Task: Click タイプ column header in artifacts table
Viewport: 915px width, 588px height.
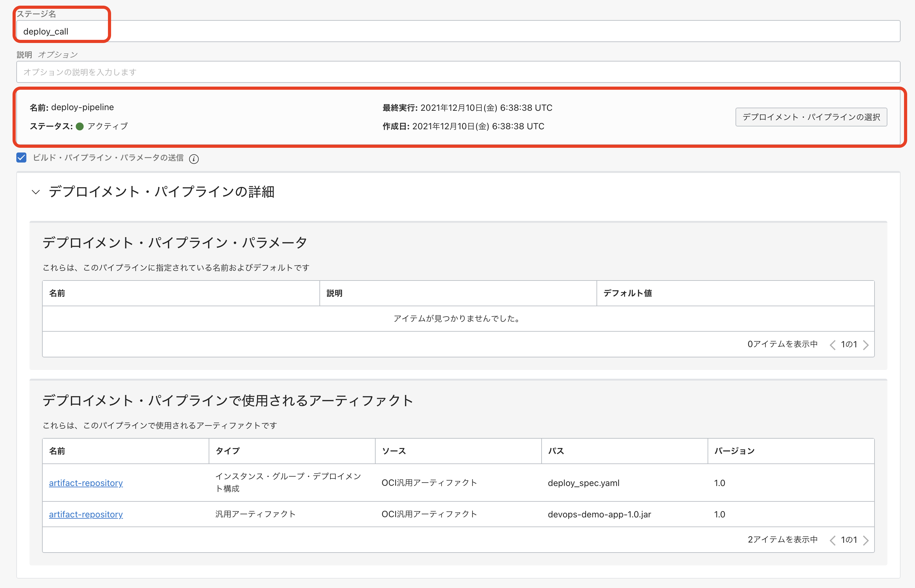Action: coord(228,451)
